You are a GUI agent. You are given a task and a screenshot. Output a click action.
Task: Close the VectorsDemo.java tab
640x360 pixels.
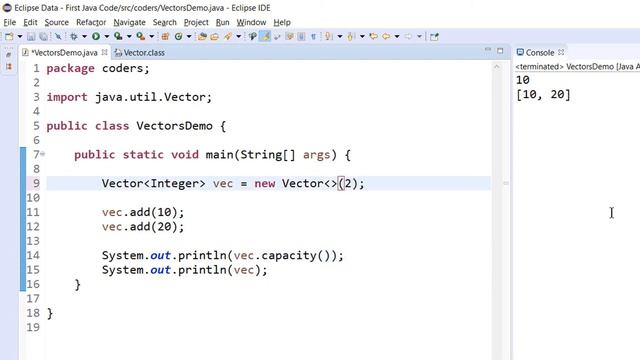pyautogui.click(x=104, y=52)
